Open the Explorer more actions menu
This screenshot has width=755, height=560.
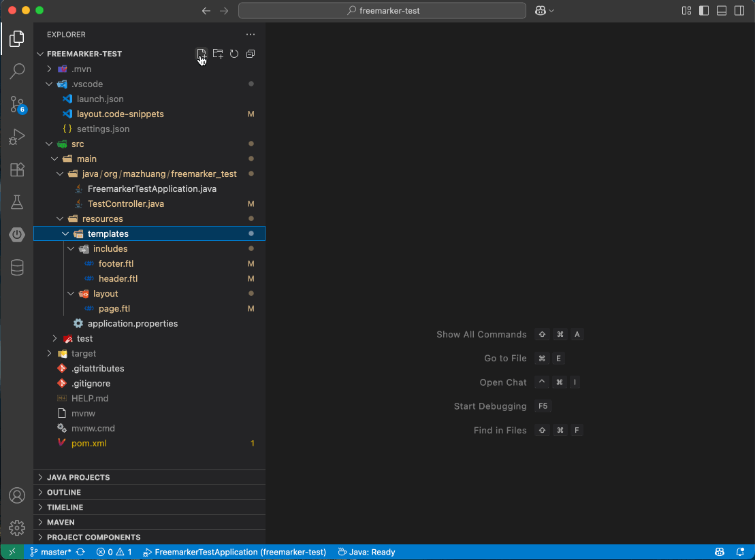(x=251, y=34)
